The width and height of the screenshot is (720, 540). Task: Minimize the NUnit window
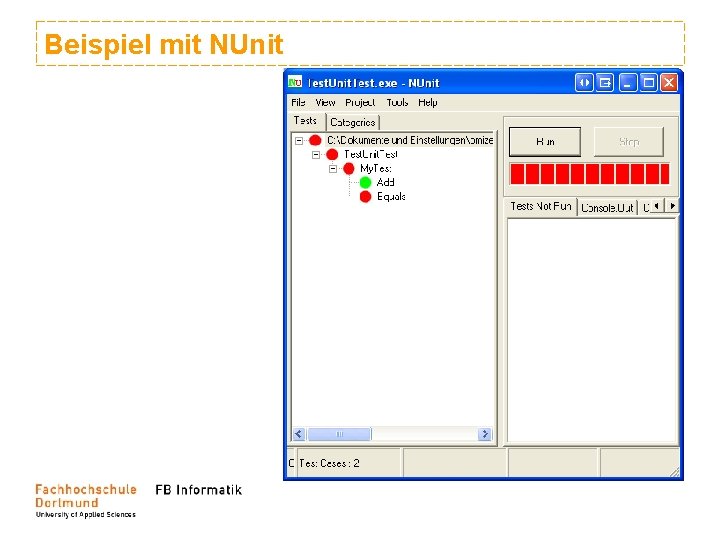click(628, 83)
